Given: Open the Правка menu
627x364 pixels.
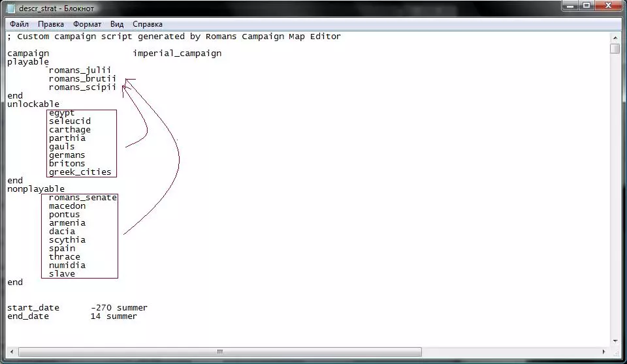Looking at the screenshot, I should pyautogui.click(x=51, y=24).
